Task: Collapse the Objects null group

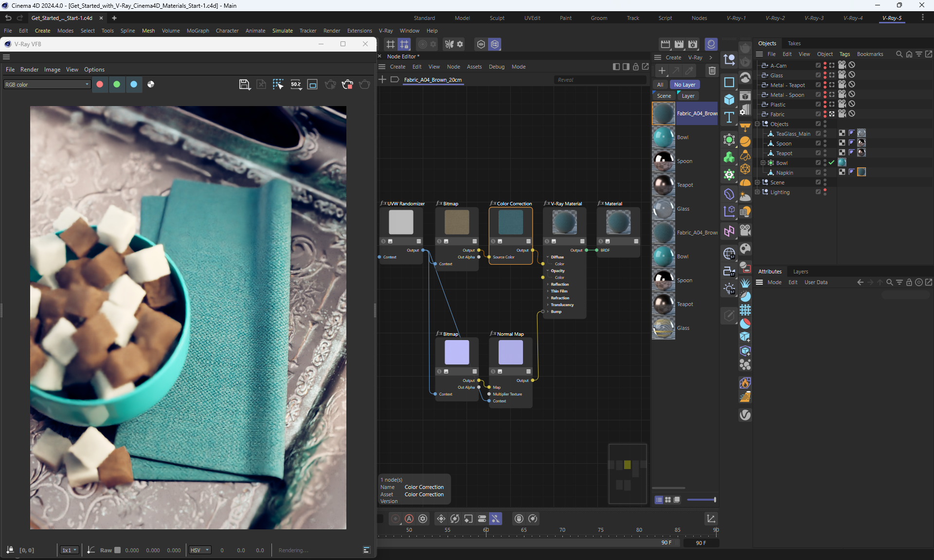Action: point(757,124)
